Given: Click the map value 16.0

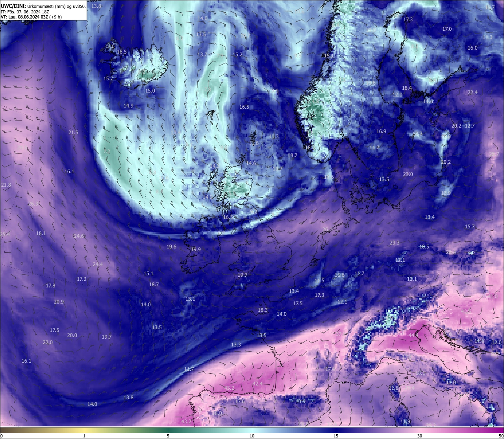Looking at the screenshot, I should click(472, 48).
